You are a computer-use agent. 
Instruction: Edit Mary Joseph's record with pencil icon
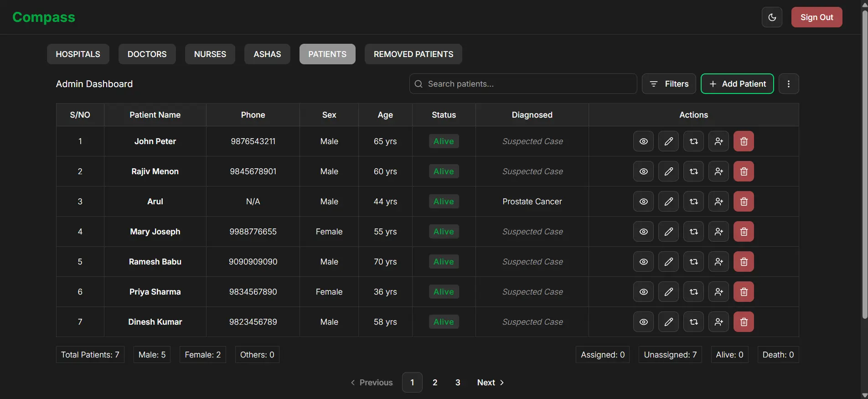(x=668, y=232)
